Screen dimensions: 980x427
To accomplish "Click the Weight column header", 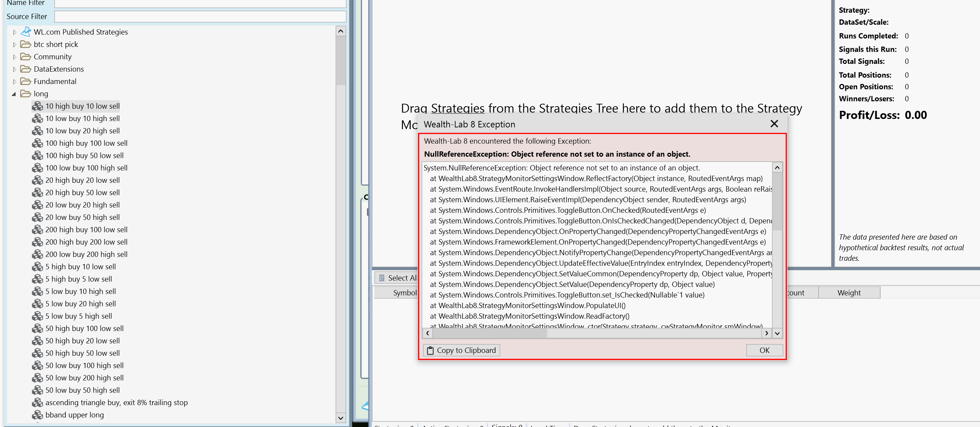I will 849,293.
